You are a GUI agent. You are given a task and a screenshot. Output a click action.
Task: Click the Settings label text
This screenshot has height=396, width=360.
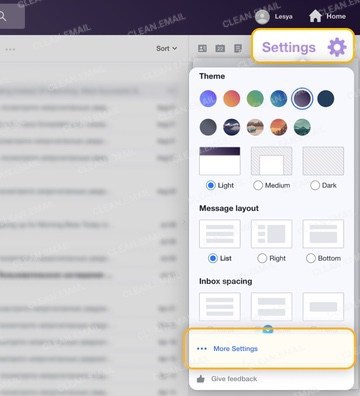click(289, 47)
